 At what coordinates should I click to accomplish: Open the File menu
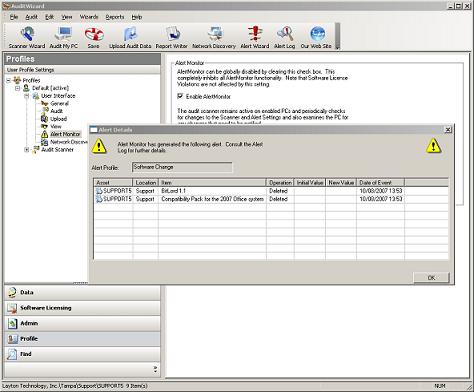[x=14, y=17]
